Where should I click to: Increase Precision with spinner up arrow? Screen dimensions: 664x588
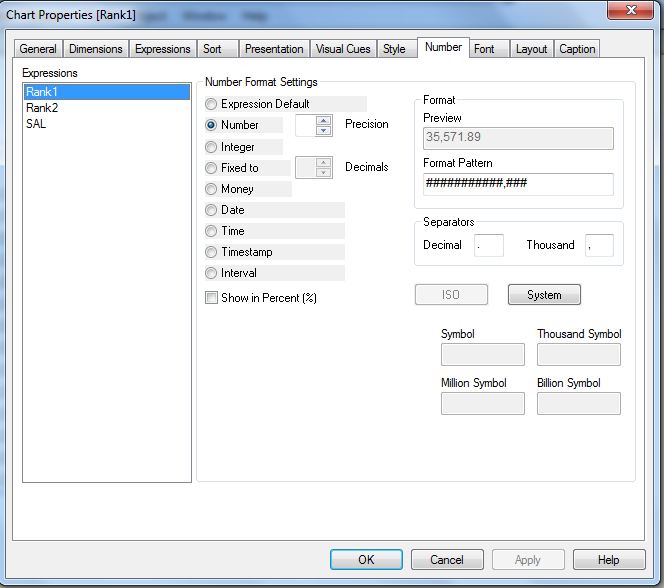(x=324, y=121)
